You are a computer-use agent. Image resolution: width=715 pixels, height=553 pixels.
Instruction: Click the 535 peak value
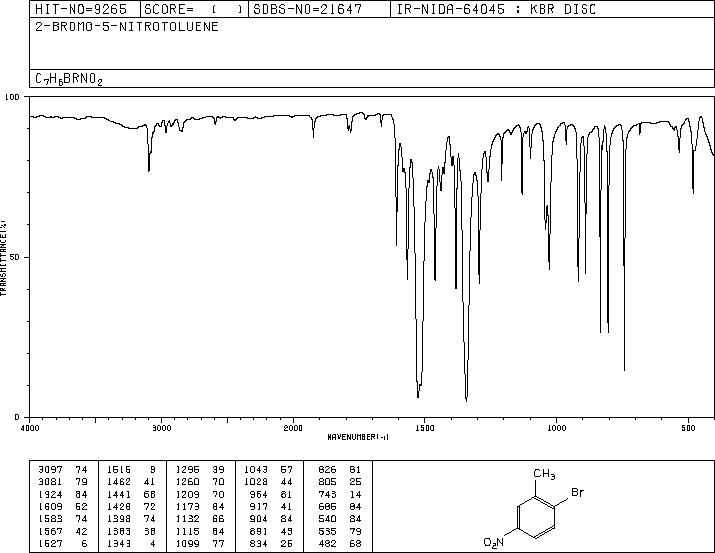pos(327,531)
